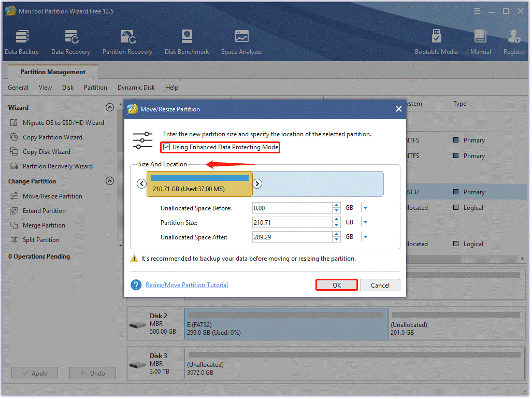
Task: Click the 0 Operations Pending label
Action: [x=39, y=257]
